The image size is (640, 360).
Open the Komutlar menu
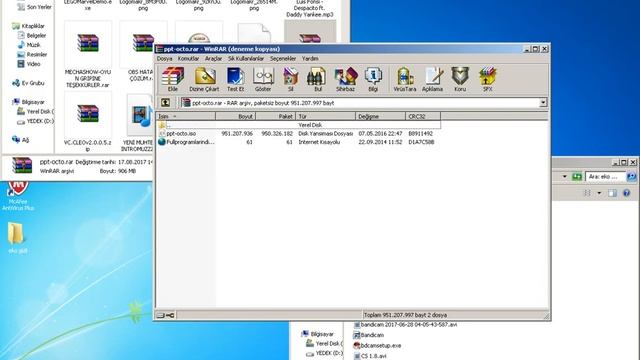pos(188,59)
